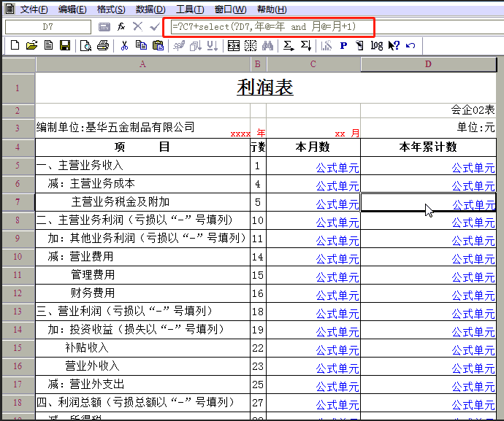Screen dimensions: 504x421
Task: Select column B header
Action: (x=258, y=64)
